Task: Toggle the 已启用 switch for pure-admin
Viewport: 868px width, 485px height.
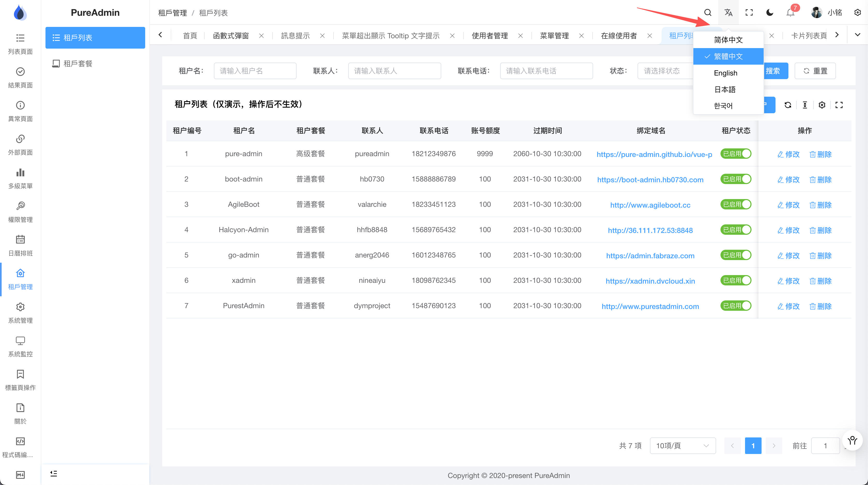Action: (736, 154)
